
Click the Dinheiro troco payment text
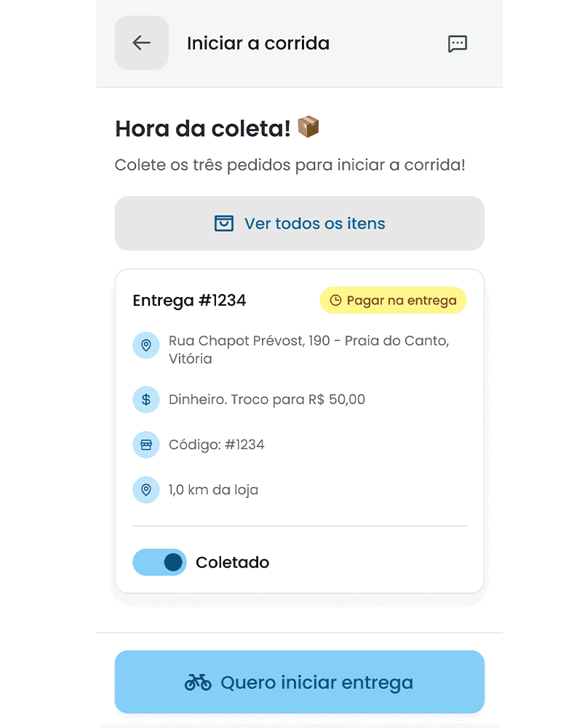(x=267, y=400)
